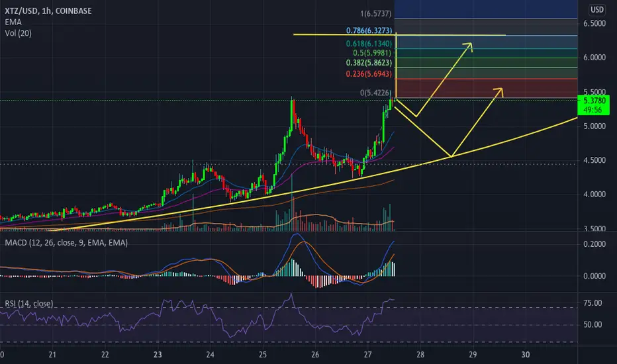Select Fibonacci level 0.786(6.3273) label
Image resolution: width=617 pixels, height=364 pixels.
pyautogui.click(x=369, y=30)
